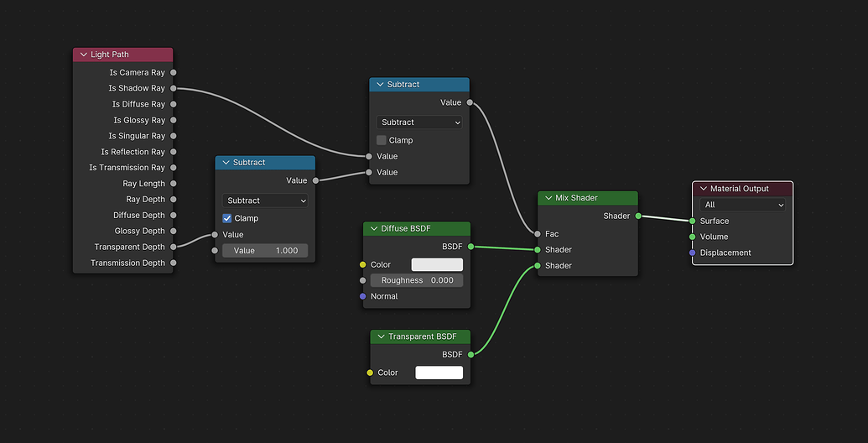Viewport: 868px width, 443px height.
Task: Click the Is Camera Ray output socket
Action: (x=174, y=72)
